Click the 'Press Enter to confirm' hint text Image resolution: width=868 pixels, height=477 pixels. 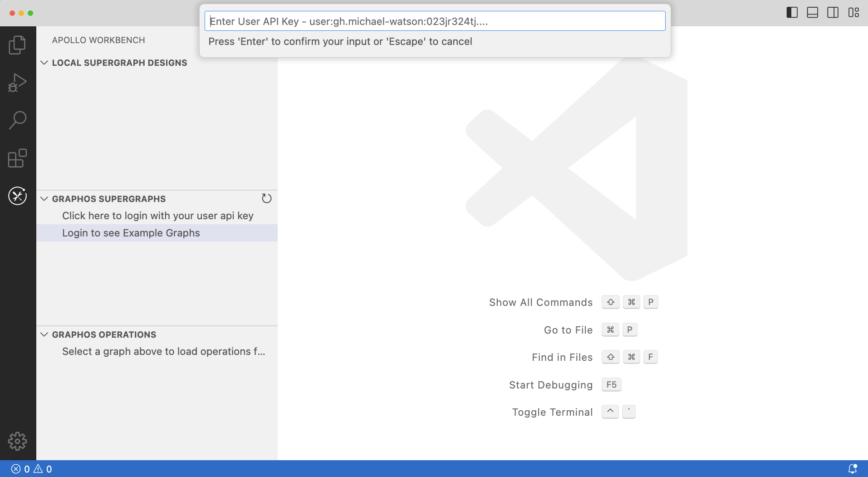340,41
